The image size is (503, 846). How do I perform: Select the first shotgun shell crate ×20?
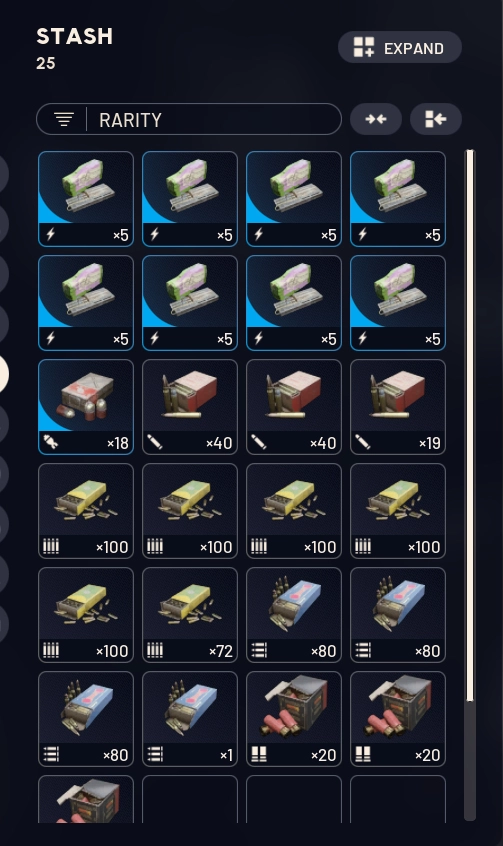294,719
